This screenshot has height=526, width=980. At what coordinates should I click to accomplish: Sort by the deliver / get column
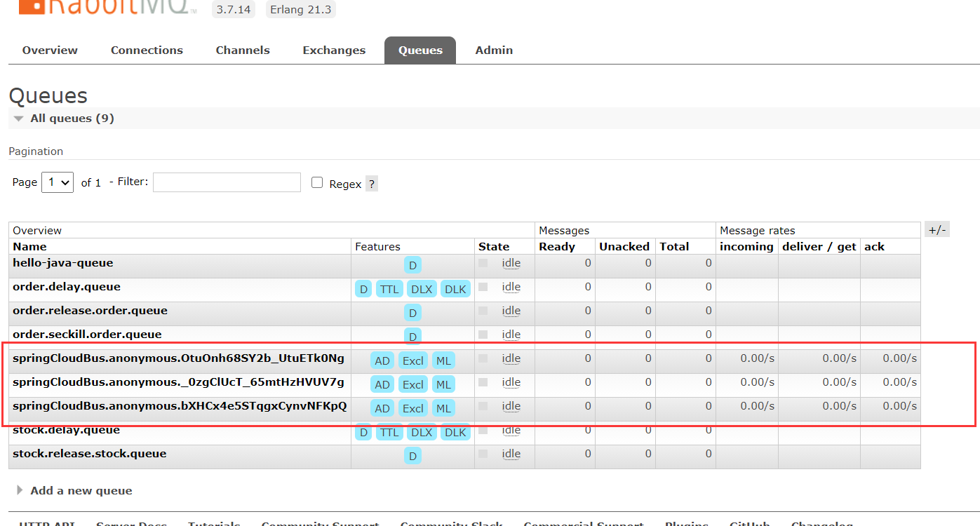pos(819,246)
